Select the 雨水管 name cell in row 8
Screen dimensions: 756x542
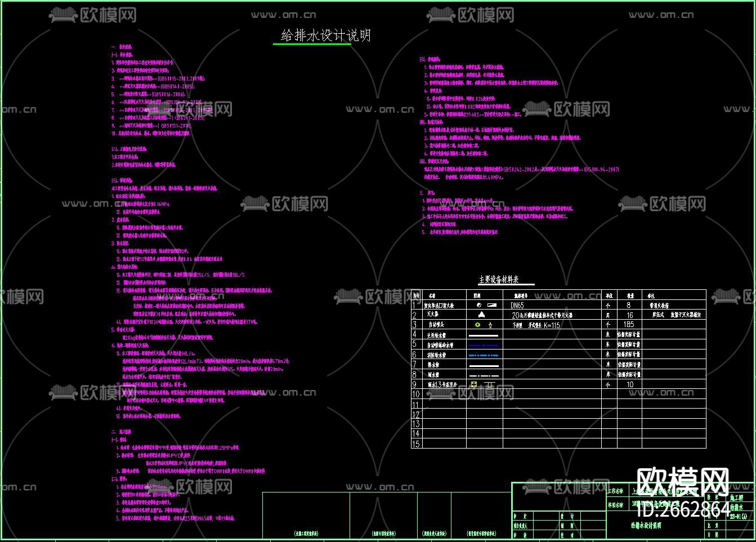[433, 375]
